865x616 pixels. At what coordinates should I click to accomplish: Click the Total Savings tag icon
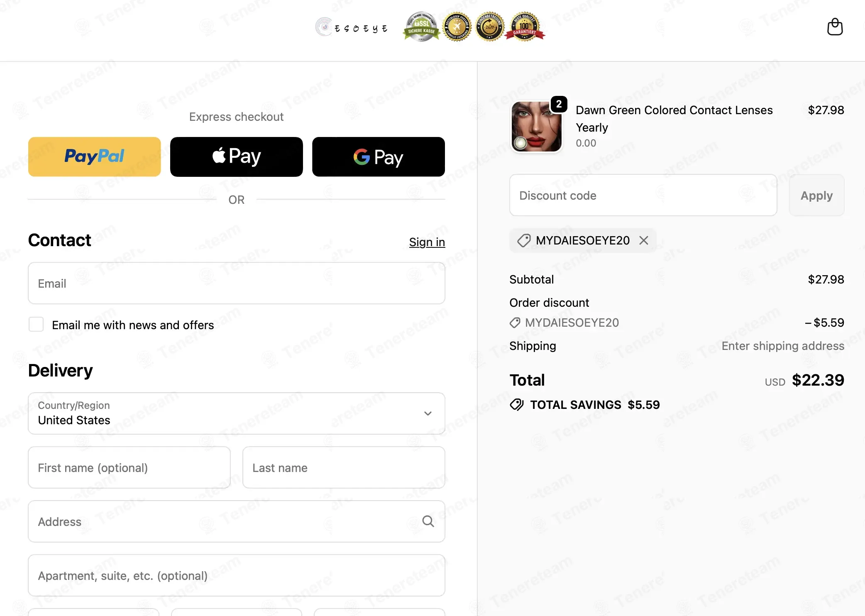point(516,404)
